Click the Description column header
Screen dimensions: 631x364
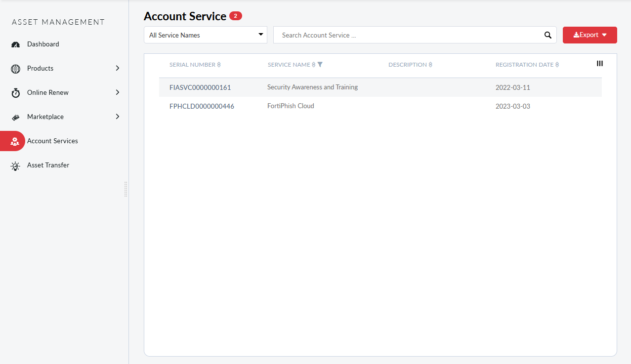pos(408,65)
